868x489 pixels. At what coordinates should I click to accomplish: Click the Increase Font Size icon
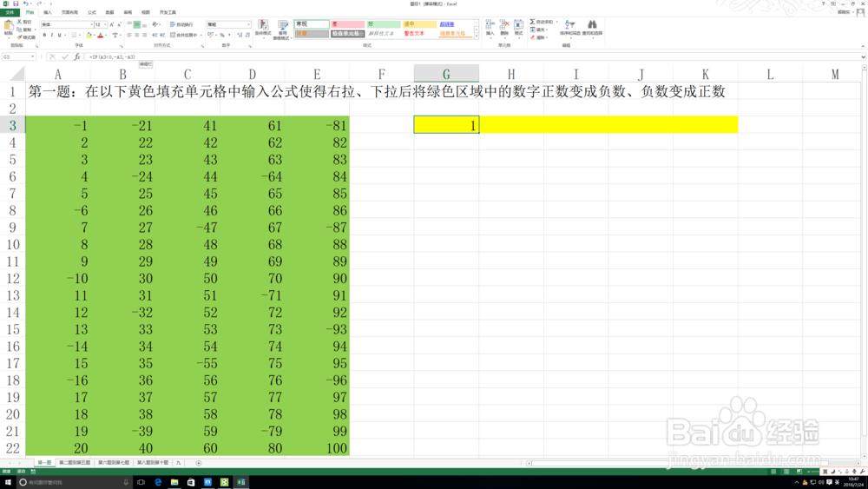[x=112, y=24]
